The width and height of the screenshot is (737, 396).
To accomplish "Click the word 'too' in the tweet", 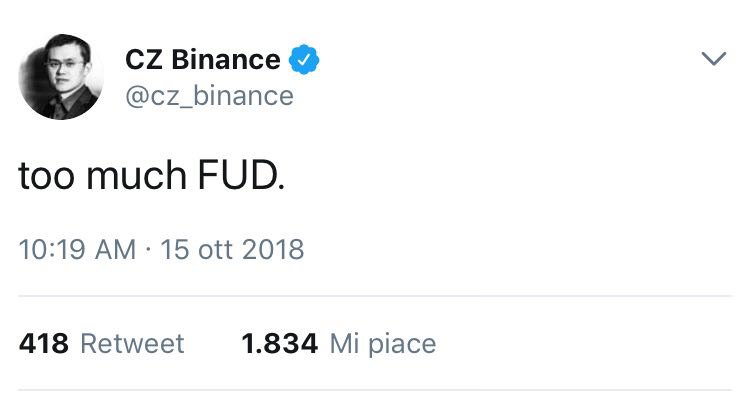I will [x=46, y=176].
